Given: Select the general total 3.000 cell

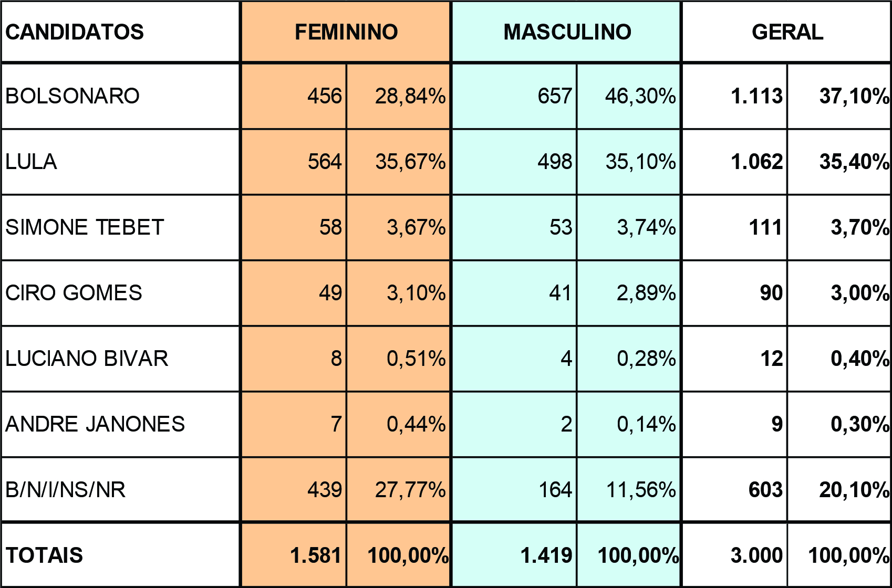Looking at the screenshot, I should click(x=734, y=555).
